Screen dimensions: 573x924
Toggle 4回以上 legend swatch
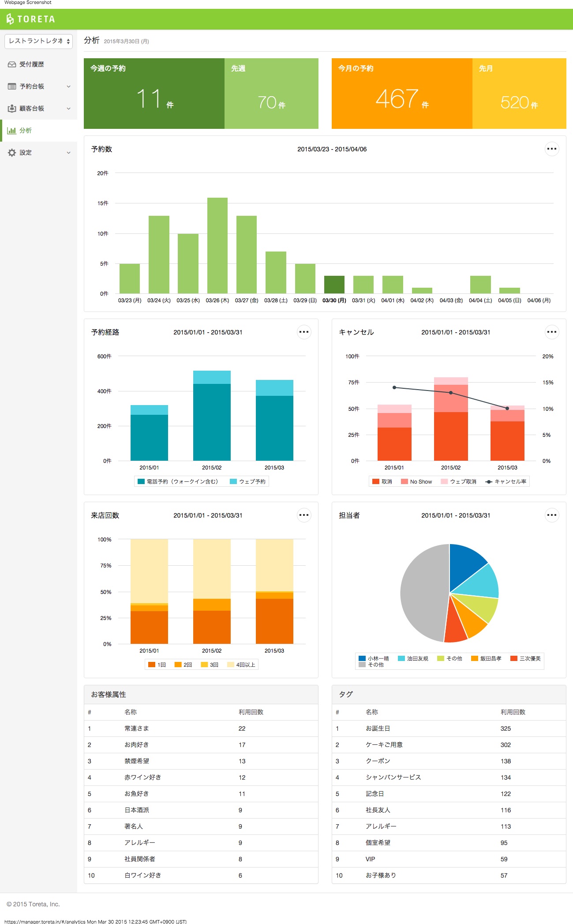coord(231,665)
